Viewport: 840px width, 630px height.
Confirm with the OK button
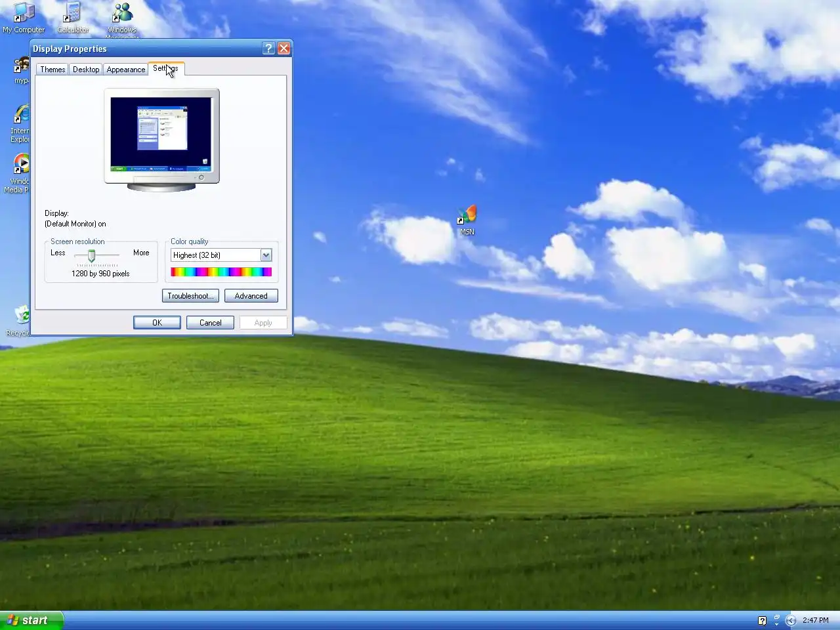(157, 322)
